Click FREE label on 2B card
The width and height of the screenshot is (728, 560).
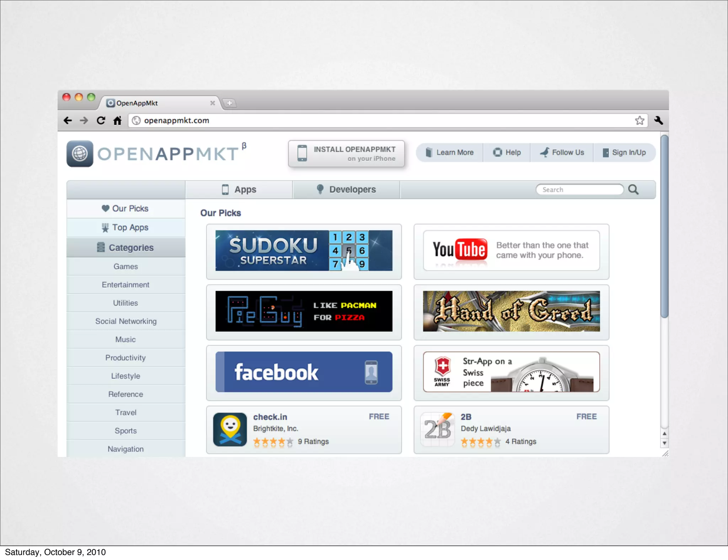coord(587,416)
